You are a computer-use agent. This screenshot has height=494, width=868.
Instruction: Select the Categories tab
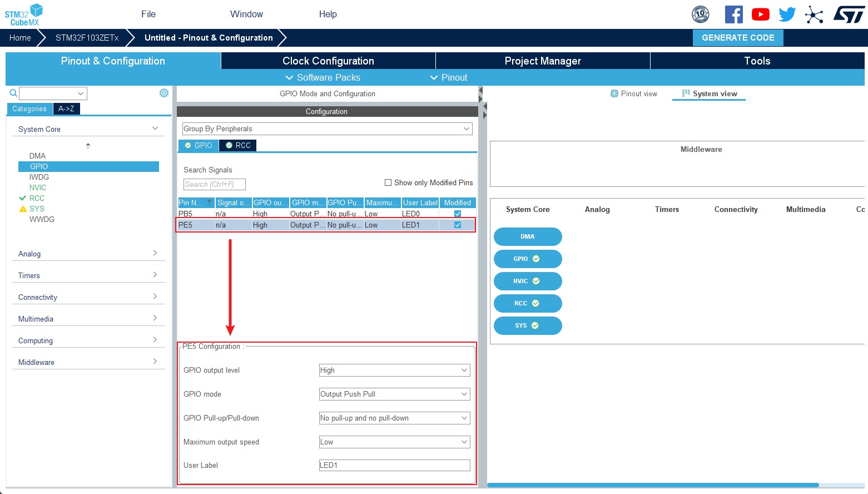click(29, 108)
